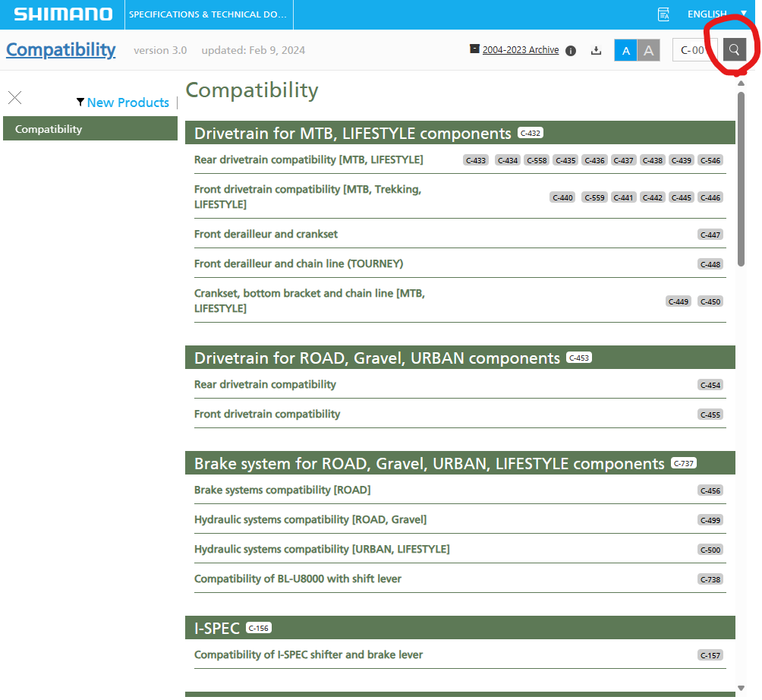The image size is (762, 700).
Task: Click the Compatibility heading link
Action: [61, 49]
